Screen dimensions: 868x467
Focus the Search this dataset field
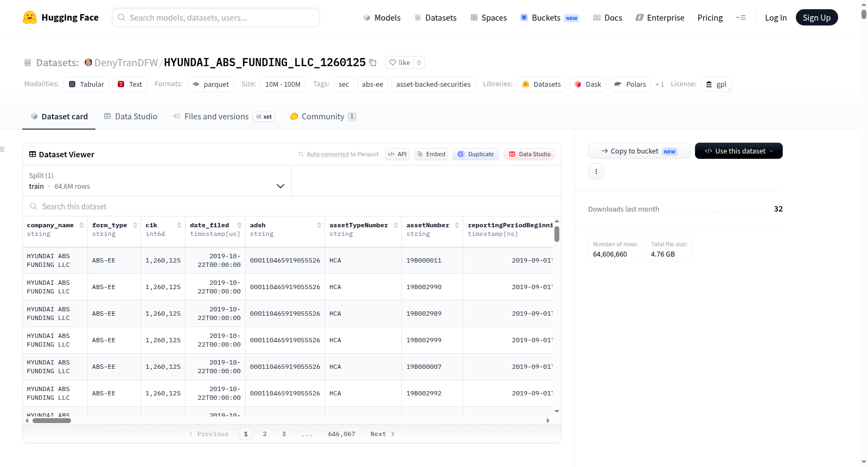point(292,206)
